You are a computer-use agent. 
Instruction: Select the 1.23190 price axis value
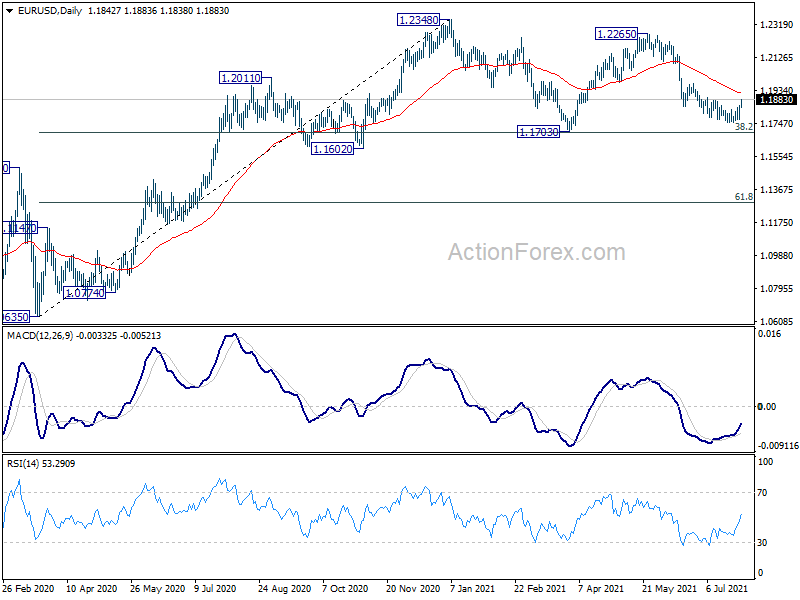(777, 24)
